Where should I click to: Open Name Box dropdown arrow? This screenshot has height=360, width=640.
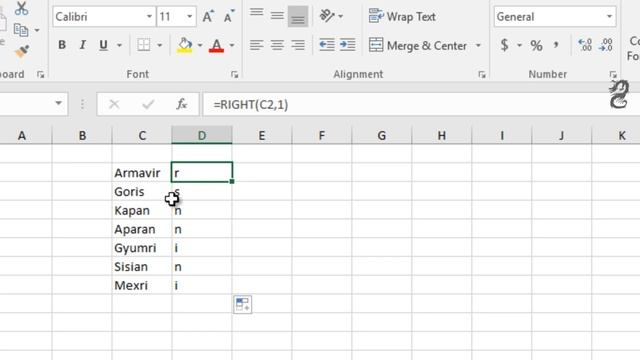pyautogui.click(x=58, y=103)
